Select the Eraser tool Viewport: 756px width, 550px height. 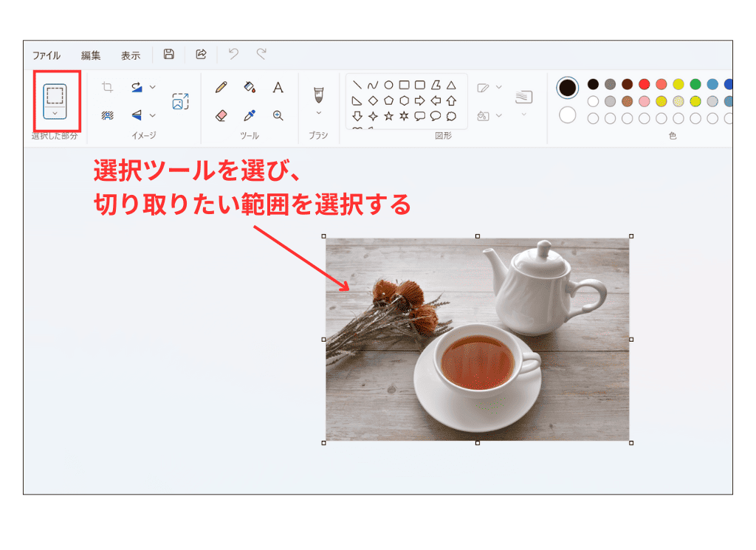pyautogui.click(x=220, y=116)
